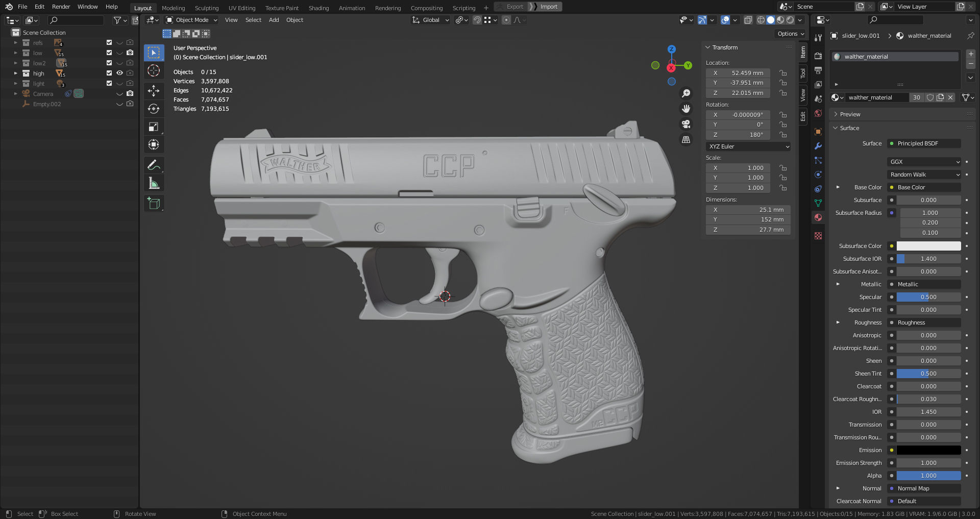This screenshot has width=980, height=519.
Task: Open the Texture properties tab
Action: (818, 236)
